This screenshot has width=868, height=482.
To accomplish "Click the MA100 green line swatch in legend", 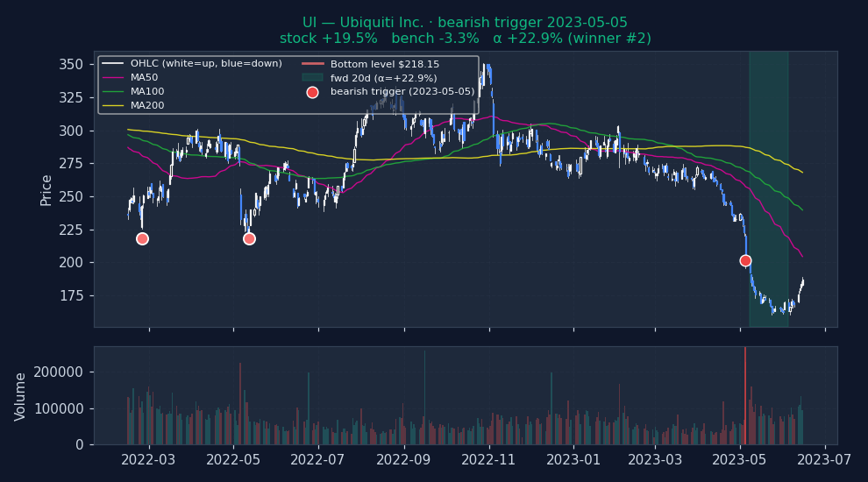I will (114, 91).
